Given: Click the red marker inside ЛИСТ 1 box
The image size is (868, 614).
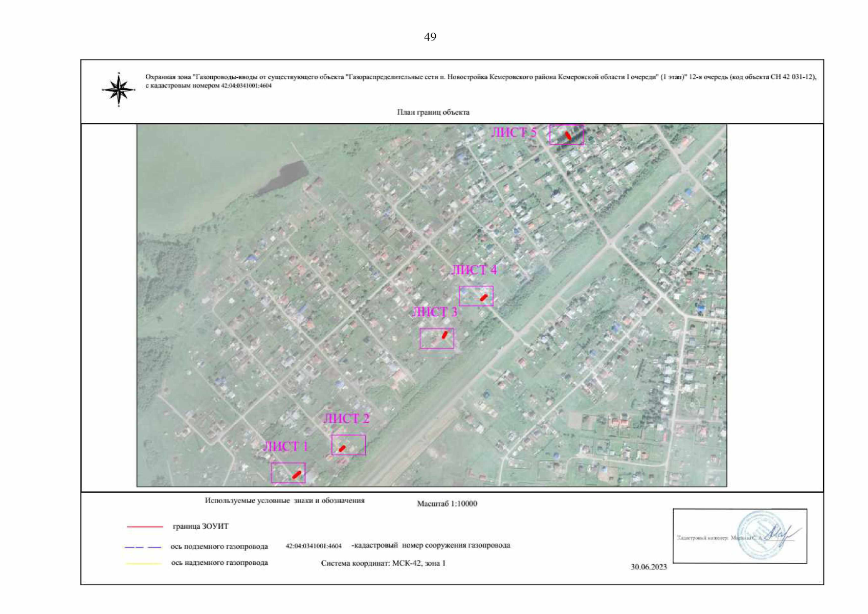Looking at the screenshot, I should click(296, 475).
